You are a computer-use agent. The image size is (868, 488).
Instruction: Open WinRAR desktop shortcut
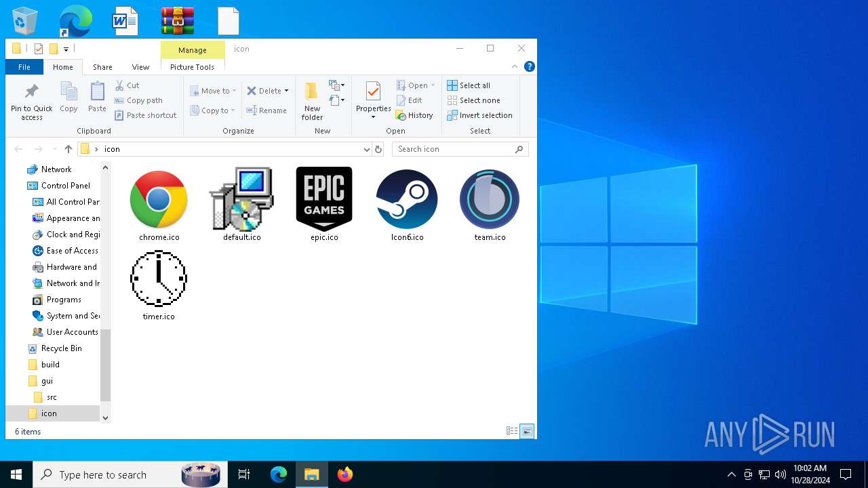pyautogui.click(x=178, y=21)
